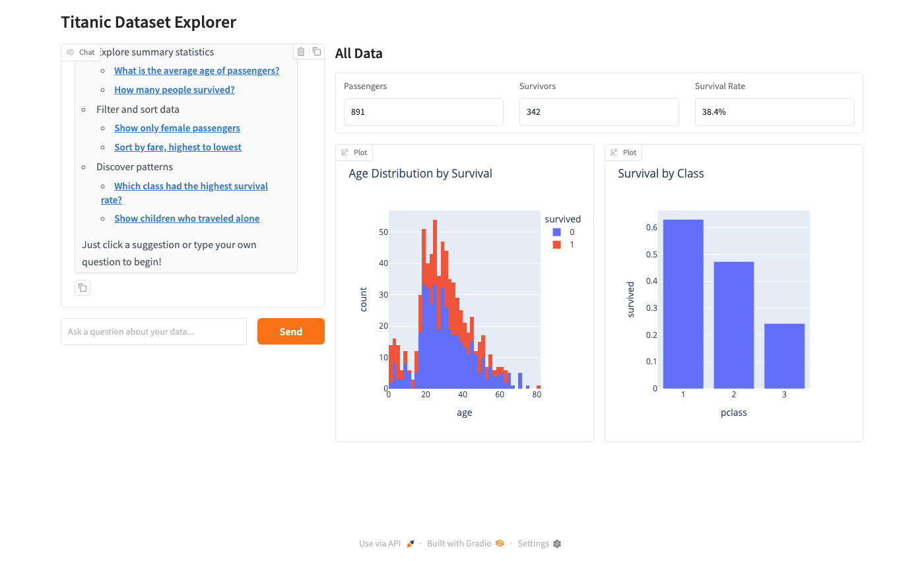Pick "Sort by fare, highest to lowest"
924x561 pixels.
[x=178, y=147]
